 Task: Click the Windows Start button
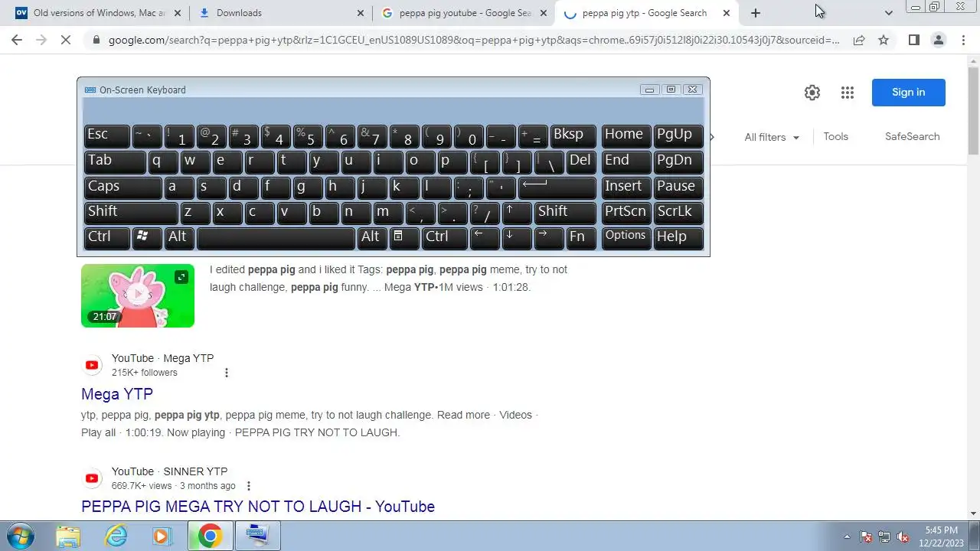21,536
